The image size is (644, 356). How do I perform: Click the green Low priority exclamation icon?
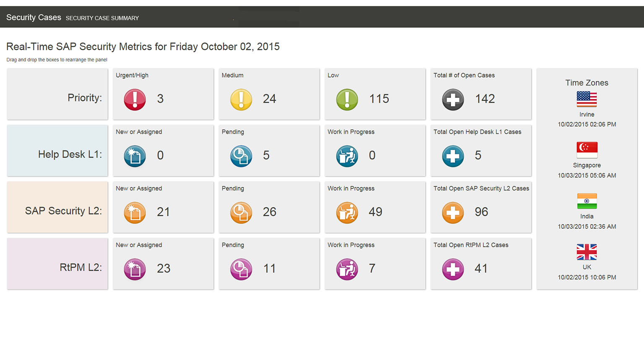tap(347, 99)
